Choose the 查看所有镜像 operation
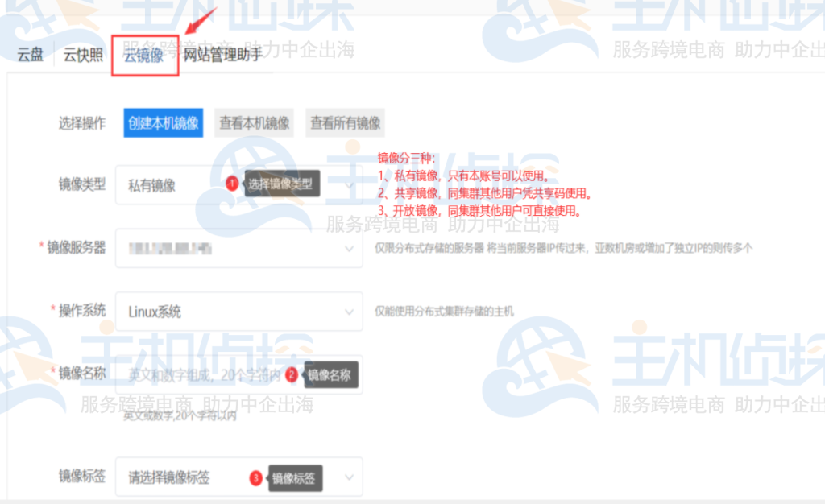The image size is (825, 504). tap(344, 122)
